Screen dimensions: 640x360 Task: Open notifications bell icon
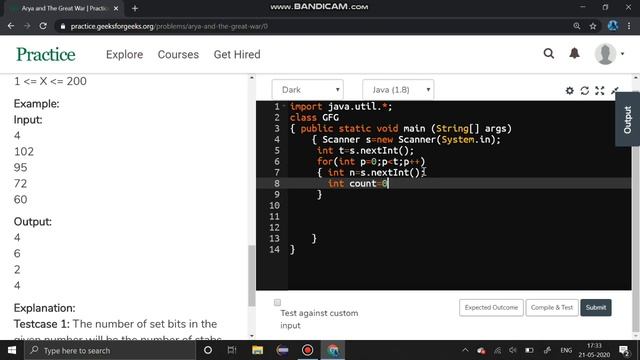(574, 53)
